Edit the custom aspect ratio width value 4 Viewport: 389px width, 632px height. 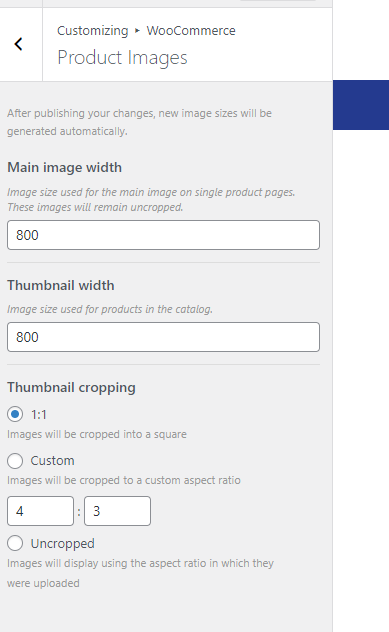(40, 511)
